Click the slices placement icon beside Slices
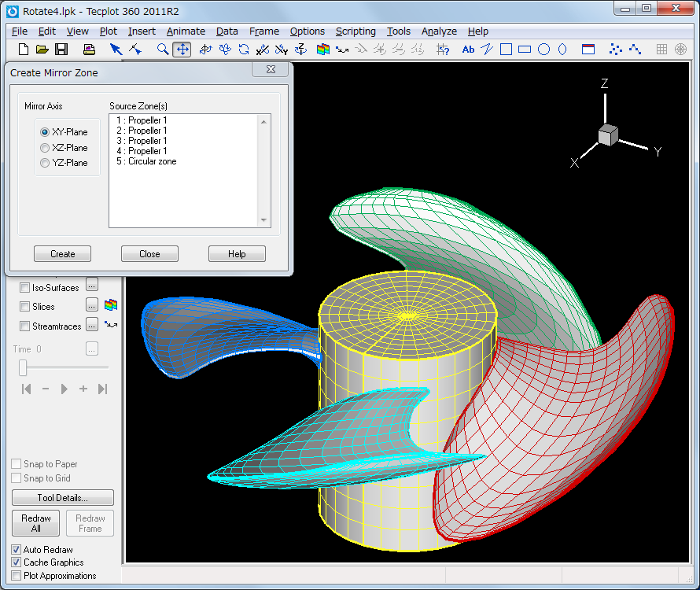This screenshot has height=590, width=700. pyautogui.click(x=111, y=305)
